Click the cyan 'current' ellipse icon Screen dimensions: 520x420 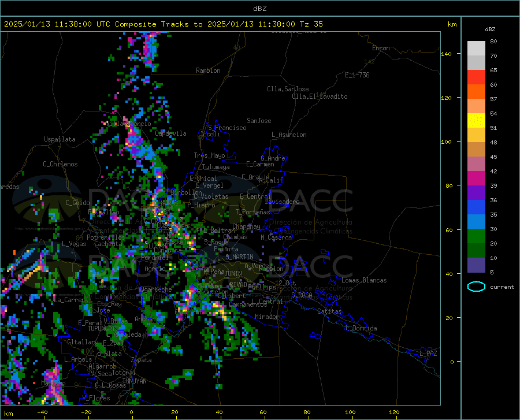(x=476, y=287)
